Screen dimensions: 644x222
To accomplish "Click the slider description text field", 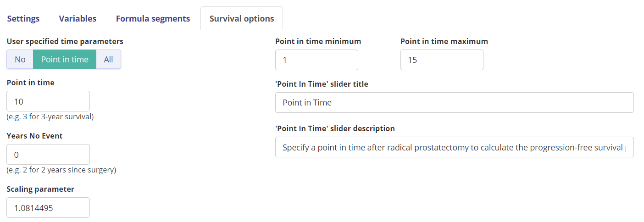I will (x=455, y=147).
